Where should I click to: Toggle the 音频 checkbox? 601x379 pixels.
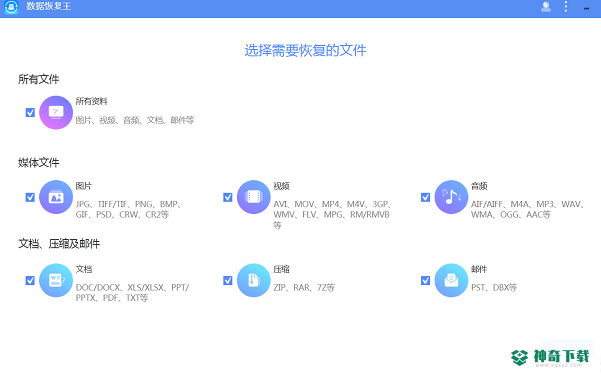(425, 197)
